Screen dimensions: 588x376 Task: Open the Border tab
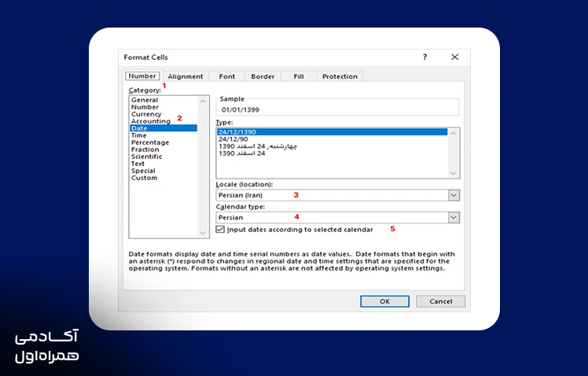tap(263, 76)
